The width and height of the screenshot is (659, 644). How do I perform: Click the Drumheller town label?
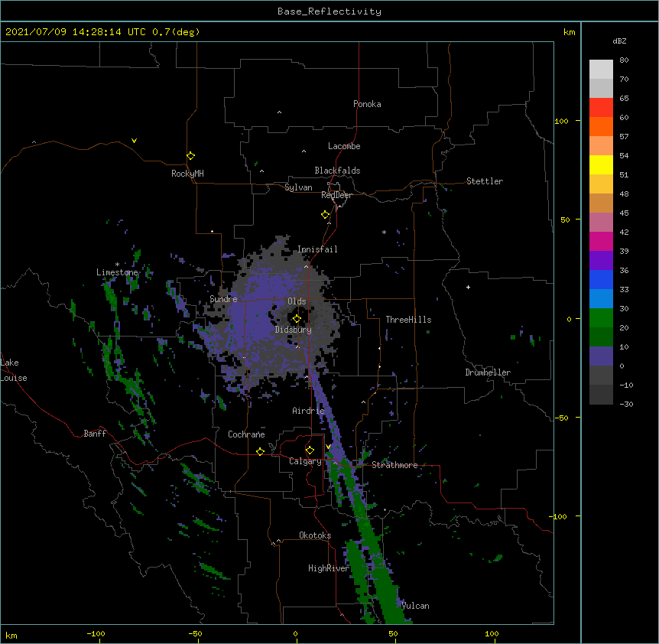488,372
